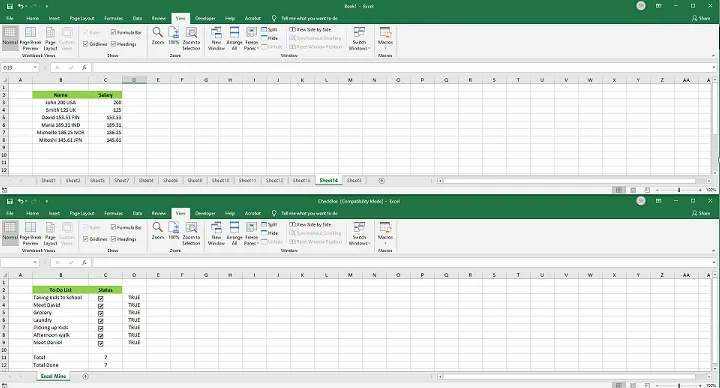Open a New Window from Book1 ribbon
The image size is (720, 388).
tap(216, 39)
